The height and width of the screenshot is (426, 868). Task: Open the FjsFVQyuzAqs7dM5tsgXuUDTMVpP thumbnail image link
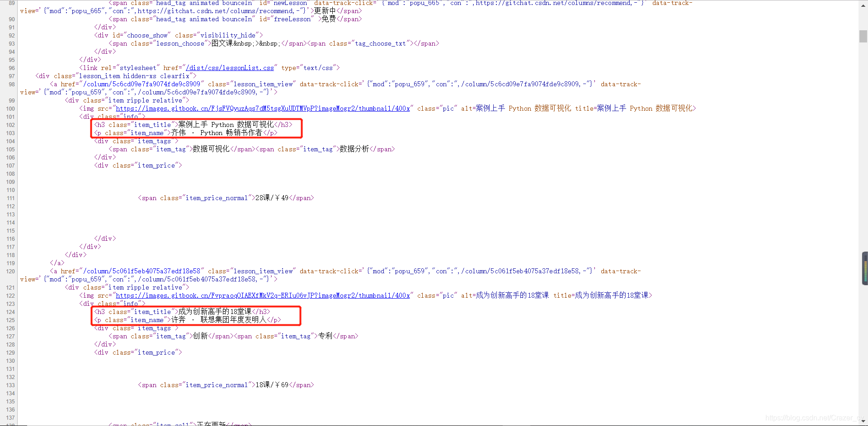263,108
